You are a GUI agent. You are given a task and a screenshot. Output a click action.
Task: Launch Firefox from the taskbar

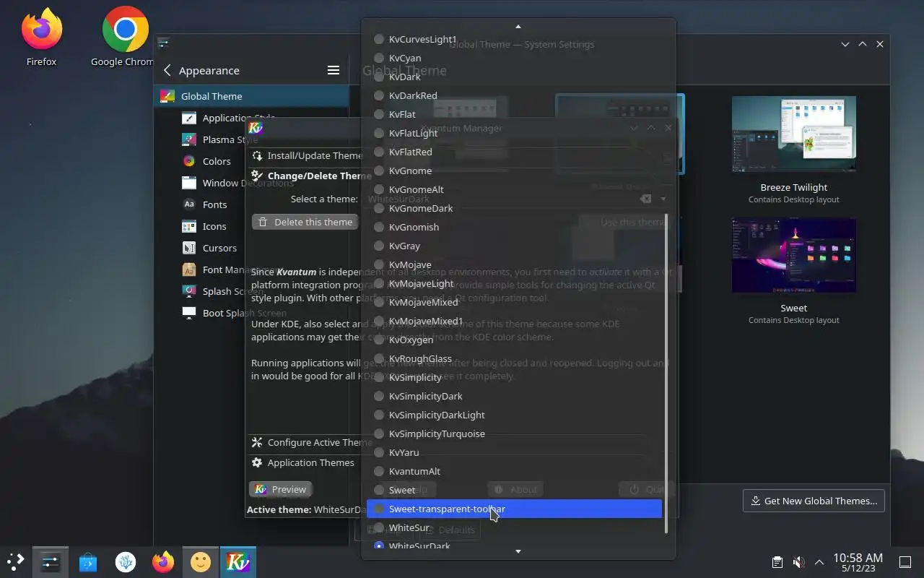click(x=163, y=561)
